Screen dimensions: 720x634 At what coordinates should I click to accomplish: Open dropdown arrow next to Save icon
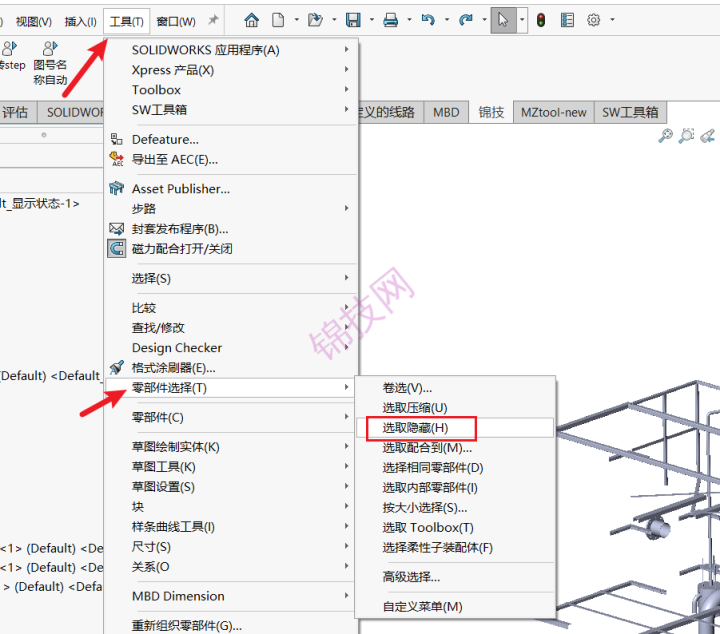[371, 20]
